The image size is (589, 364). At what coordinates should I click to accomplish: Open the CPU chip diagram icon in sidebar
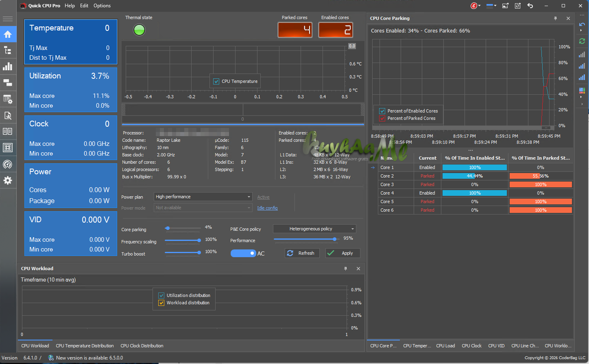point(8,147)
